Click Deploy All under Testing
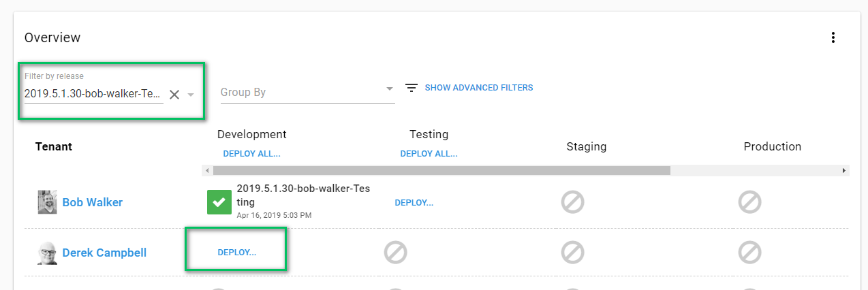 [429, 154]
